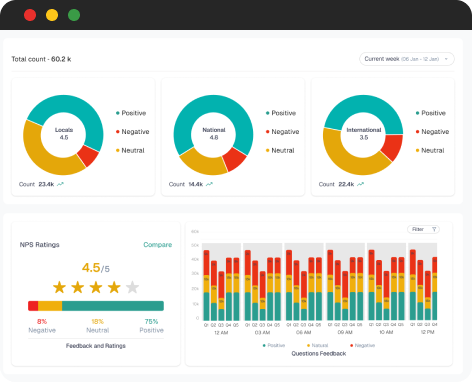Click the trend arrow icon beside Locals count

(60, 184)
